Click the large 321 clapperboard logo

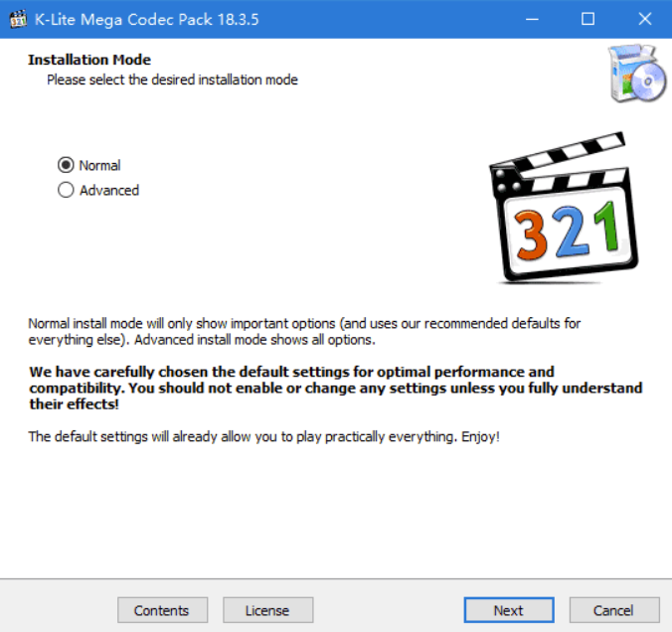564,208
